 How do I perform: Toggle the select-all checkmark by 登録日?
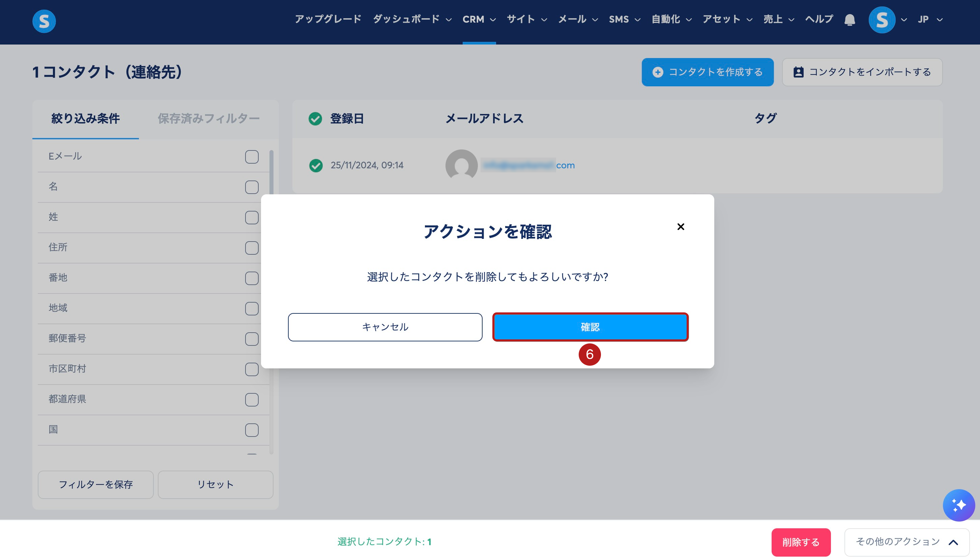click(315, 118)
